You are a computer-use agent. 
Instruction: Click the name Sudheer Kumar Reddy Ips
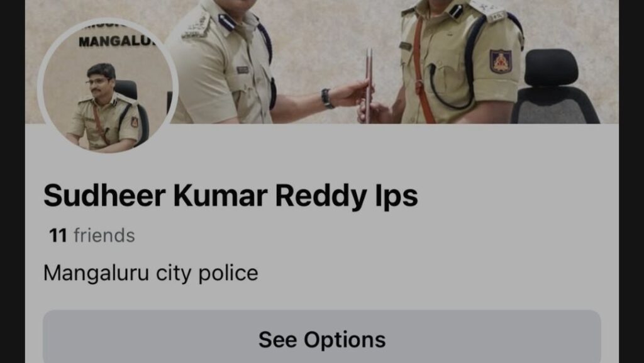click(230, 196)
